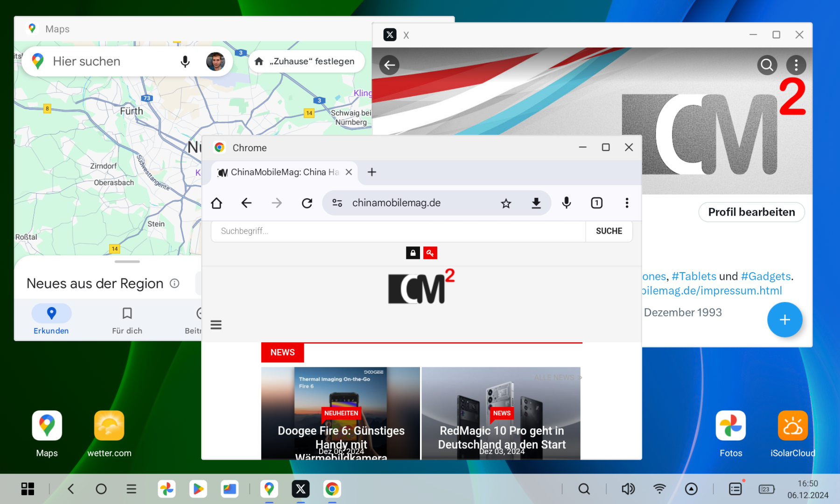Open the #Tablets hashtag link

point(694,276)
